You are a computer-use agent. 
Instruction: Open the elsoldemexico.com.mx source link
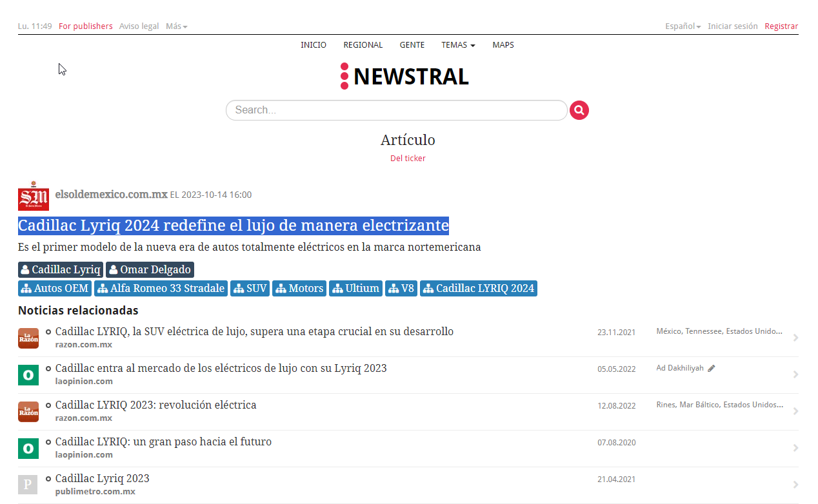pos(111,194)
